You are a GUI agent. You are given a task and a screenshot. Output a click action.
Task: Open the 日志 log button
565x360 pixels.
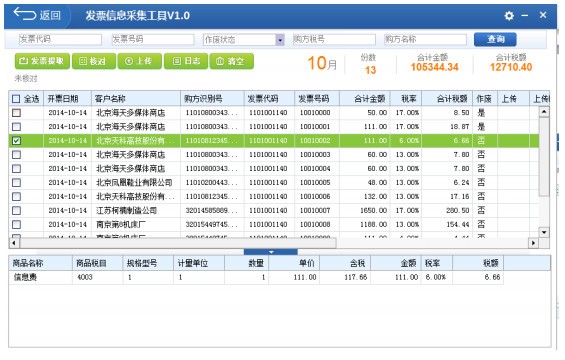pos(186,61)
